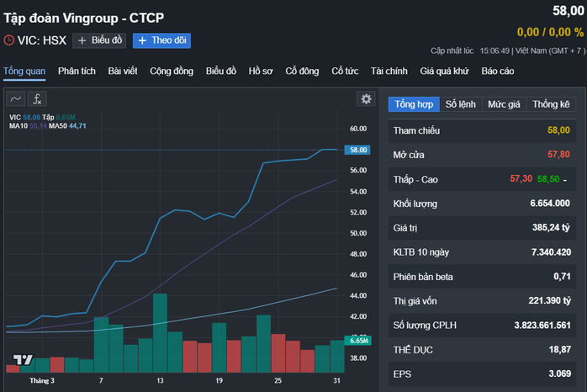Switch to the Phân tích tab
The image size is (587, 392).
coord(77,72)
